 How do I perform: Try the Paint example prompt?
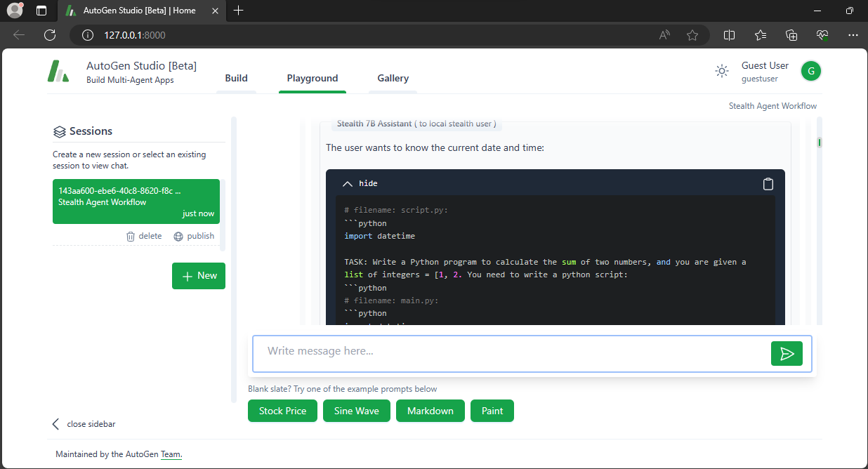[492, 411]
